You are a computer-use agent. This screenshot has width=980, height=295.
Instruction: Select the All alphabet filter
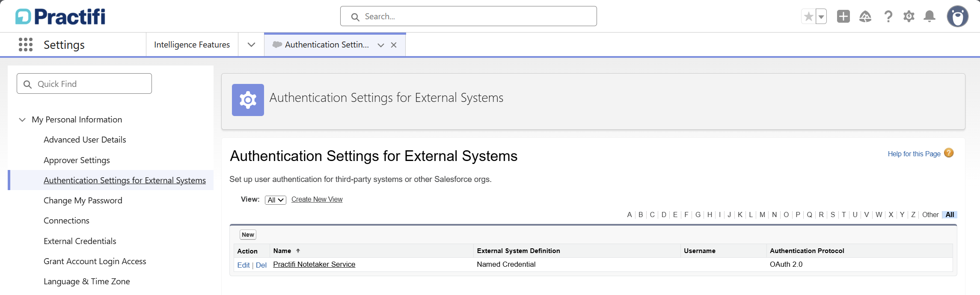tap(950, 215)
